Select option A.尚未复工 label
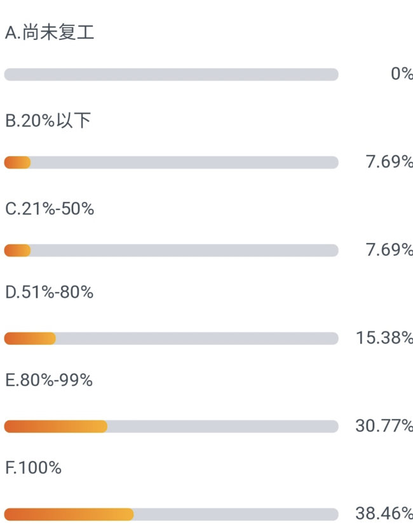This screenshot has height=532, width=413. click(x=50, y=32)
